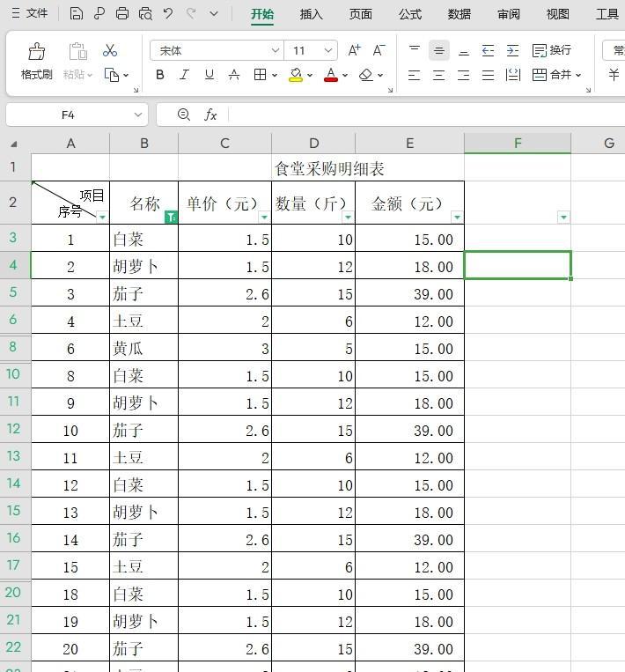
Task: Click Select All corner triangle
Action: coord(14,144)
